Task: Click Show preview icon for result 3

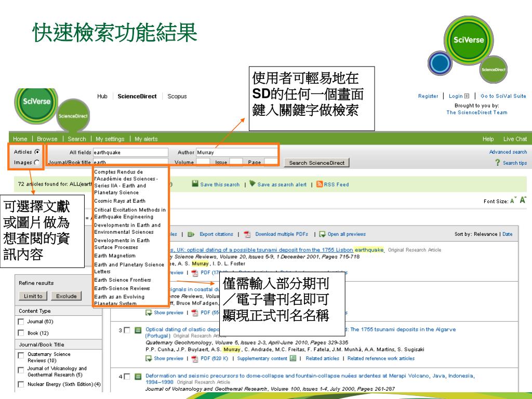Action: click(149, 358)
